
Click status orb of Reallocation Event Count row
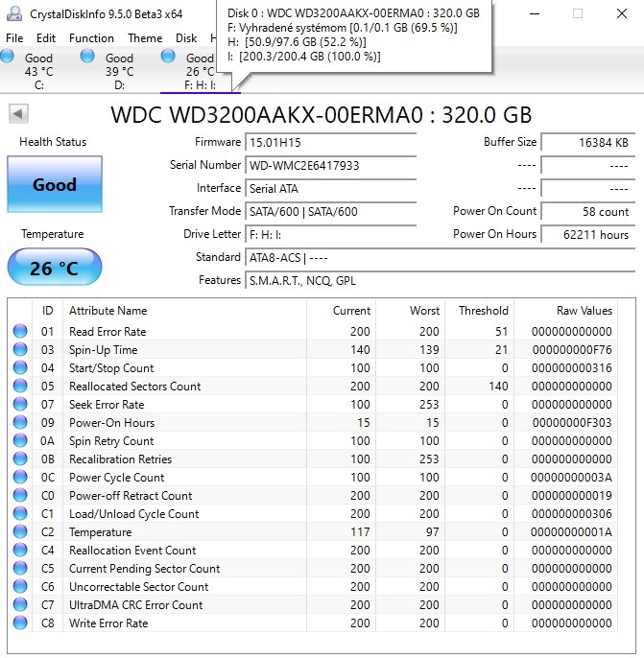[x=20, y=550]
